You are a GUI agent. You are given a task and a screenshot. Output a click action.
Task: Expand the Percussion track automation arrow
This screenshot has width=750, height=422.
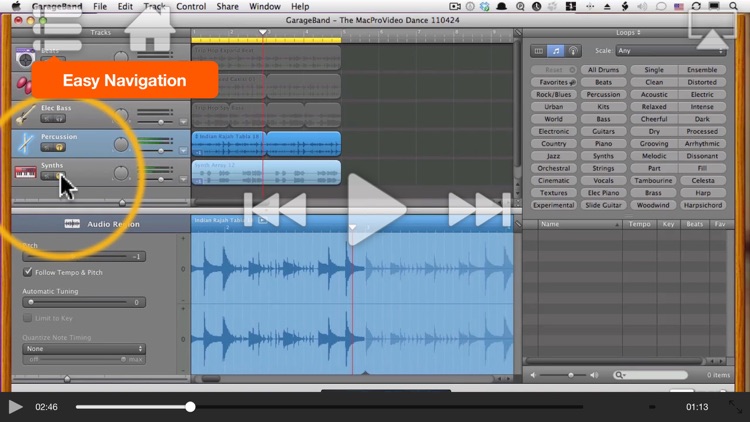click(183, 151)
